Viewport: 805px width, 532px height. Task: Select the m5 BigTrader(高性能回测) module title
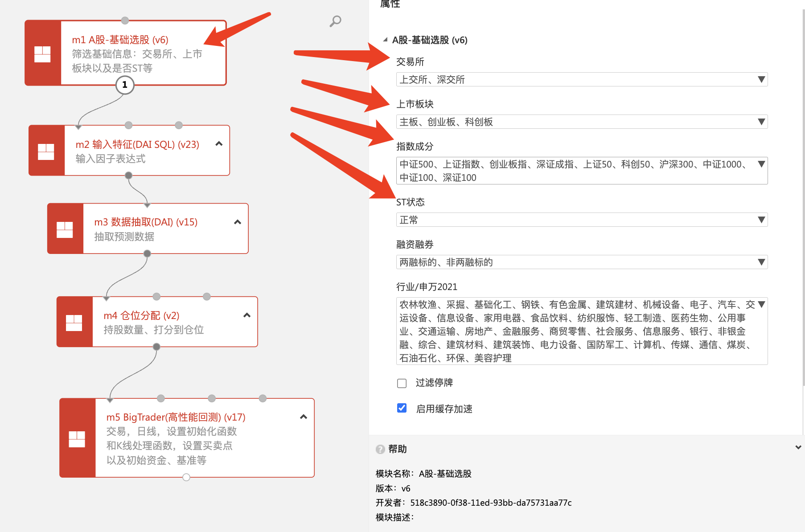pos(176,417)
